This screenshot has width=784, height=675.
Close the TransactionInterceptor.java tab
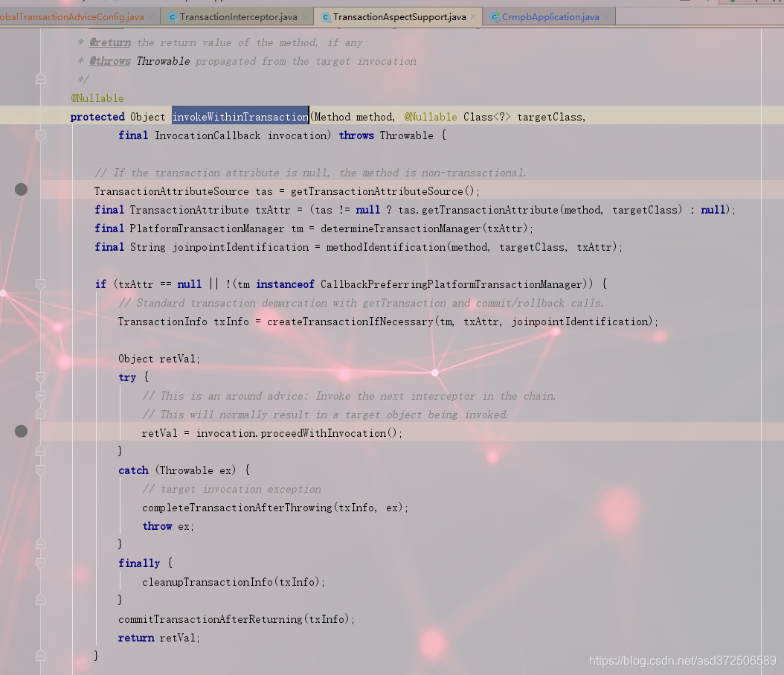306,17
